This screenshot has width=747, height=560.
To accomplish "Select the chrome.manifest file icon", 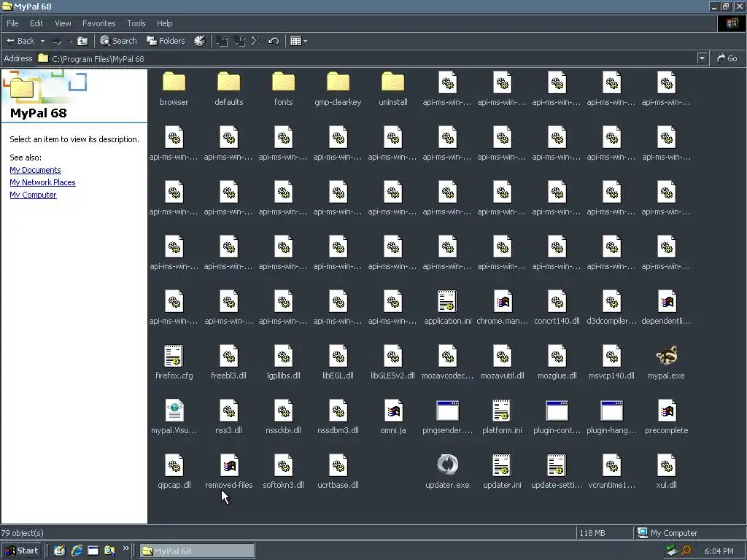I will pyautogui.click(x=502, y=301).
